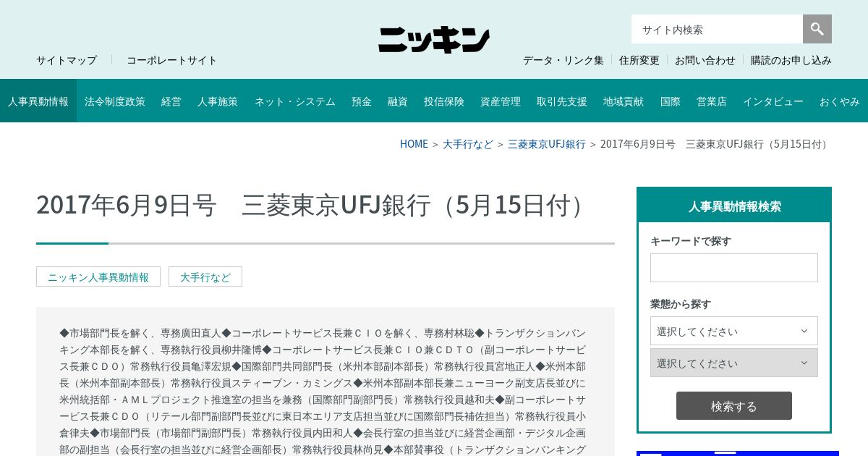
Task: Select the 営業店 nav item
Action: pos(712,101)
